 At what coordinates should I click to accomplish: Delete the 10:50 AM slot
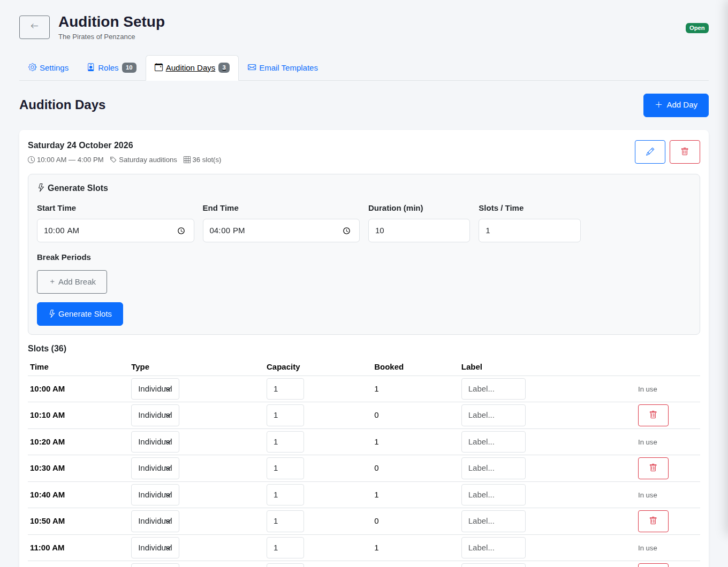click(653, 521)
